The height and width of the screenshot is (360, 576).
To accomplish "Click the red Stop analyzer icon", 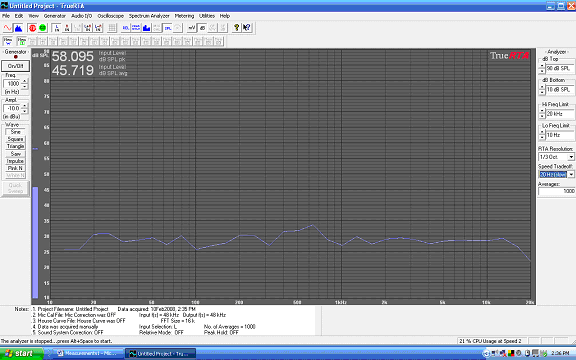I will [32, 28].
